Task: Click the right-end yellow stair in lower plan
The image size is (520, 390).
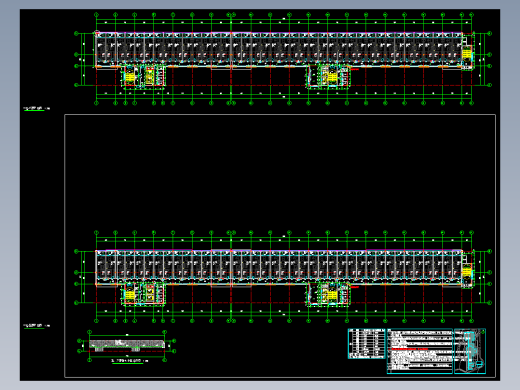Action: pyautogui.click(x=467, y=271)
